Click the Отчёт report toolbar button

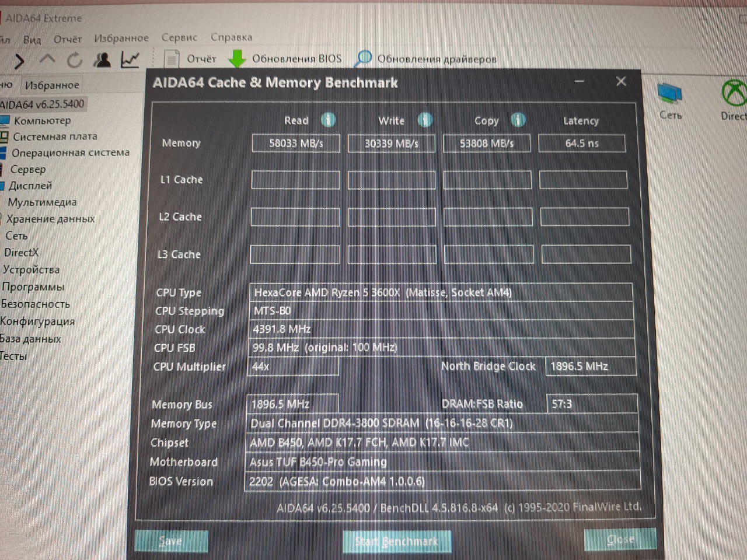190,58
